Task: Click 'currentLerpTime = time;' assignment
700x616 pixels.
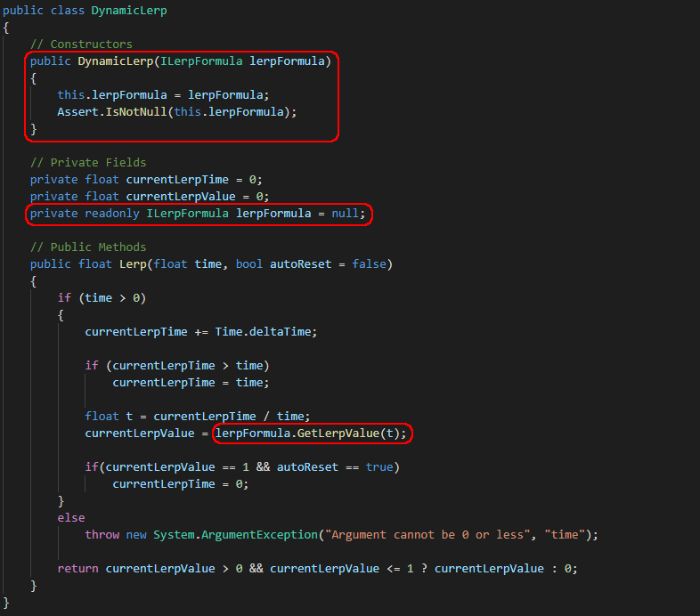Action: (x=191, y=383)
